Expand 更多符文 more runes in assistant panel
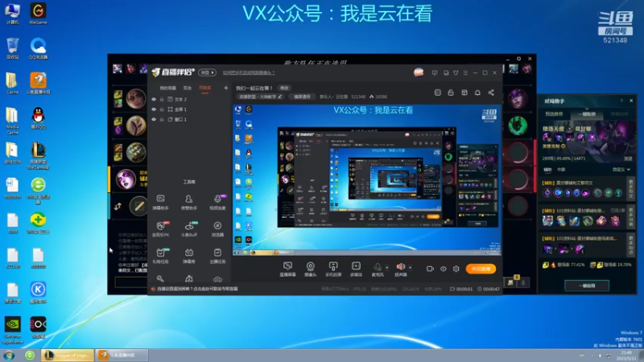Image resolution: width=644 pixels, height=362 pixels. click(x=631, y=189)
